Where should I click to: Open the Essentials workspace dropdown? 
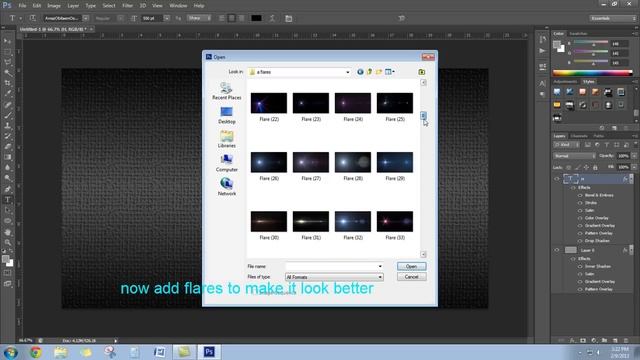[612, 18]
